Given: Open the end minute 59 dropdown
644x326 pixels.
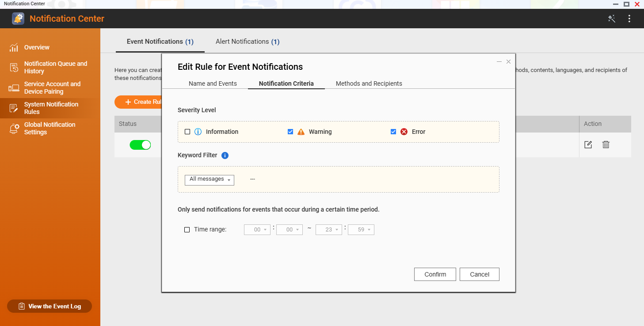Looking at the screenshot, I should click(x=361, y=230).
